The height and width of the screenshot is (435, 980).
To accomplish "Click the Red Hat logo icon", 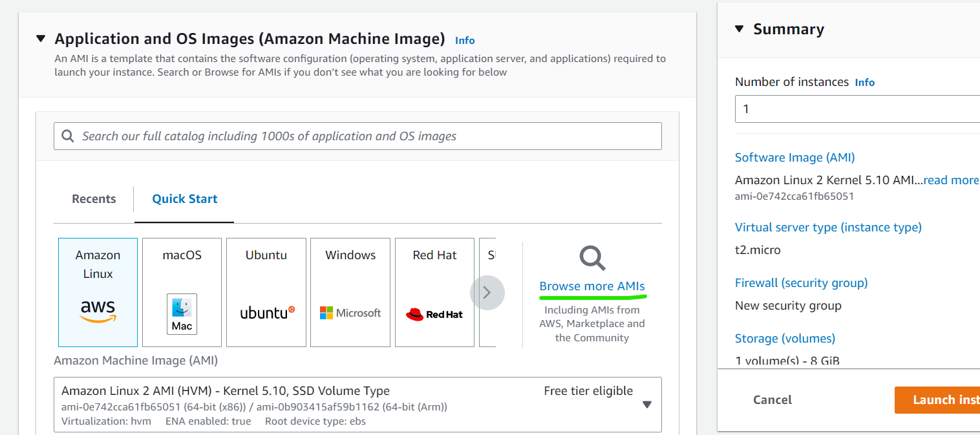I will [434, 314].
